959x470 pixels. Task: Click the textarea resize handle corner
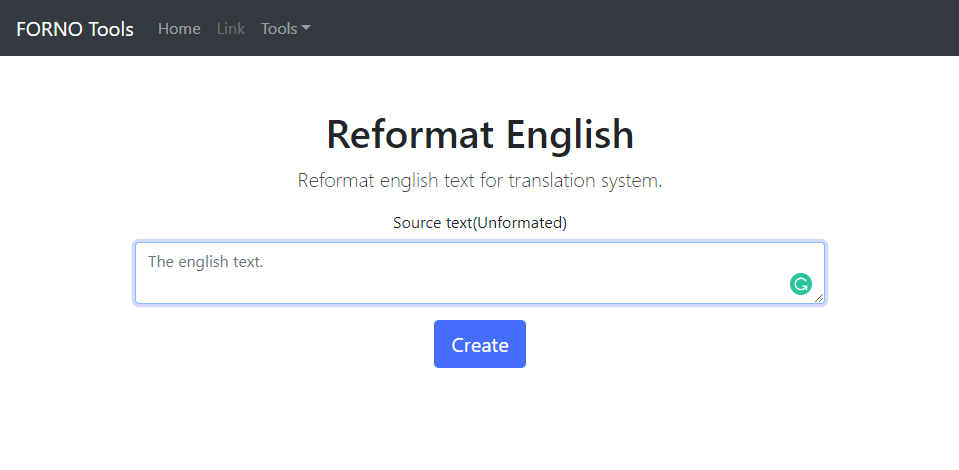click(819, 298)
